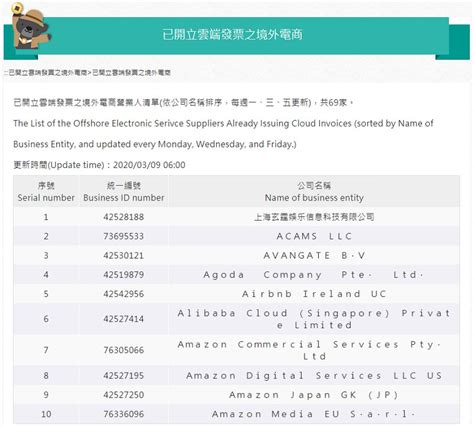
Task: Click the Name of business entity header
Action: [314, 192]
